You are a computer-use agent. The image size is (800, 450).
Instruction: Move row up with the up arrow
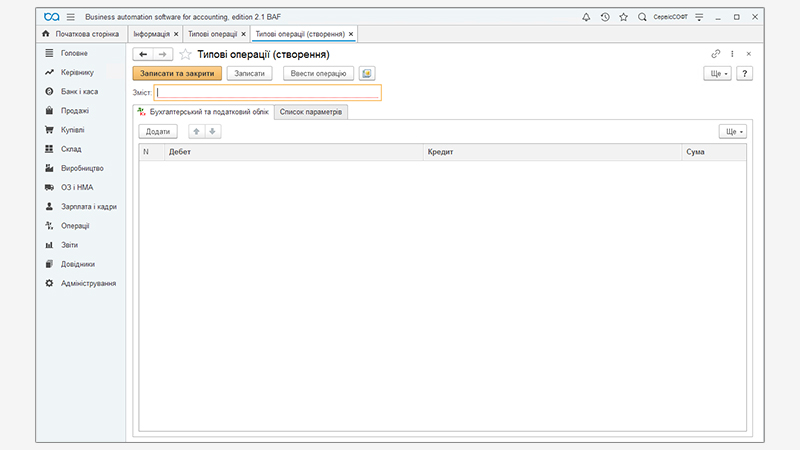(197, 132)
